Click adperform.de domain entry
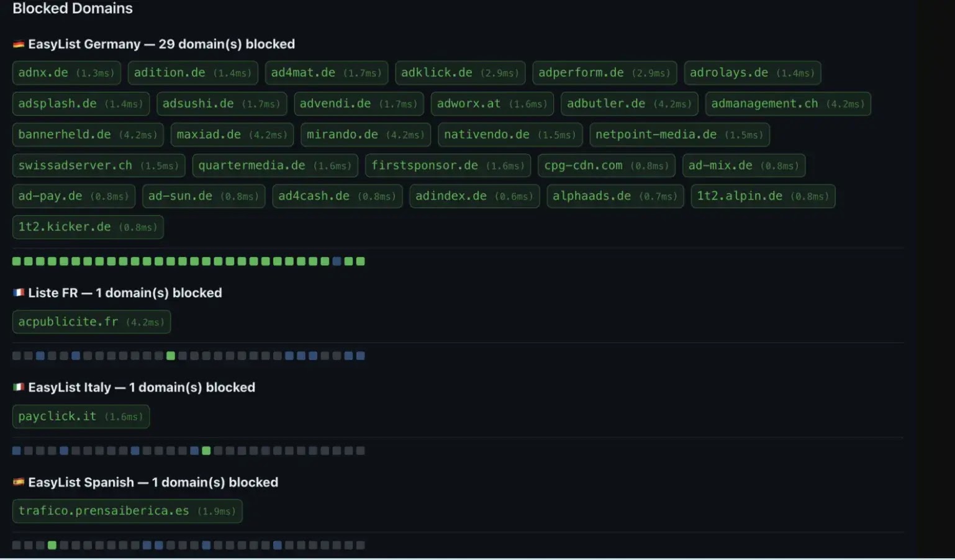The width and height of the screenshot is (955, 560). point(605,73)
